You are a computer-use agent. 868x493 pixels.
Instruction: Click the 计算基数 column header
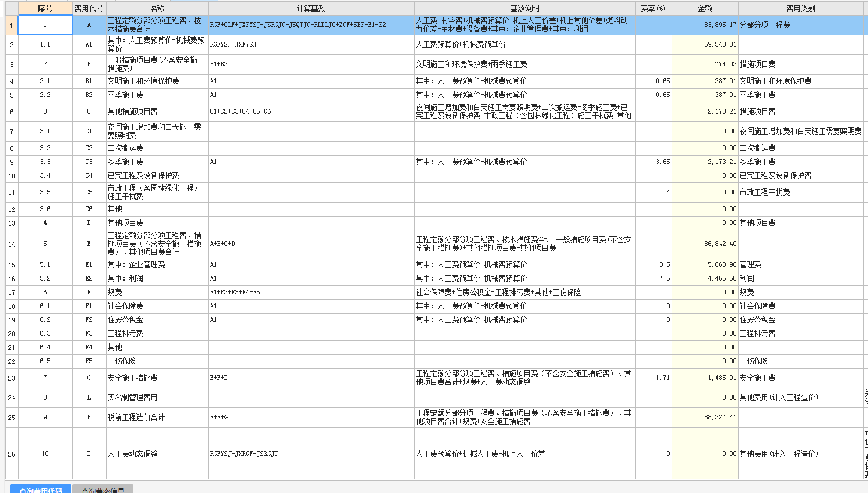click(311, 8)
